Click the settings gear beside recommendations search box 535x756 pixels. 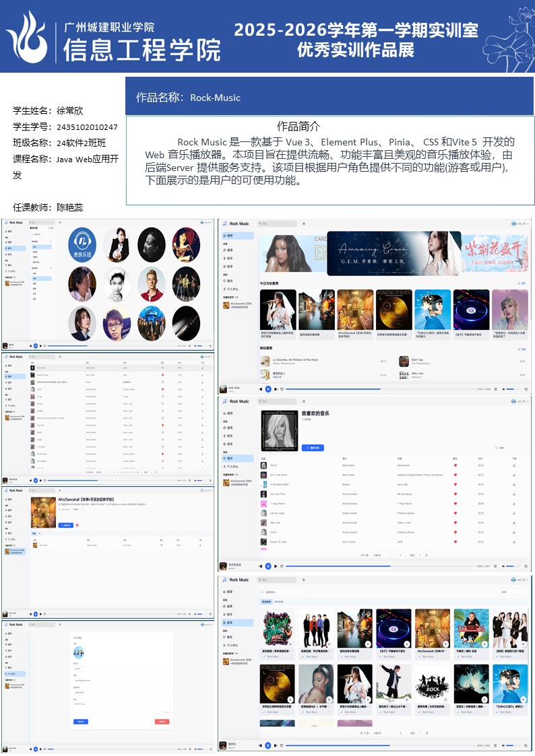(x=304, y=224)
